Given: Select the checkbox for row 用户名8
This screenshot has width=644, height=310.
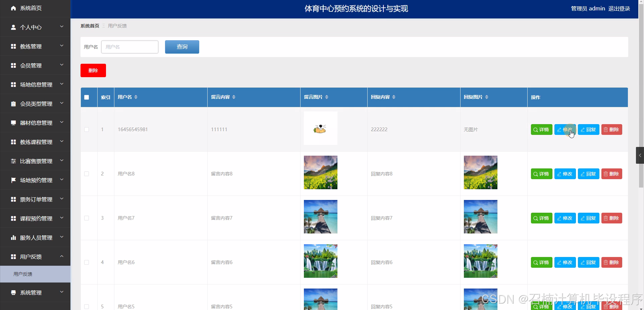Looking at the screenshot, I should coord(87,174).
